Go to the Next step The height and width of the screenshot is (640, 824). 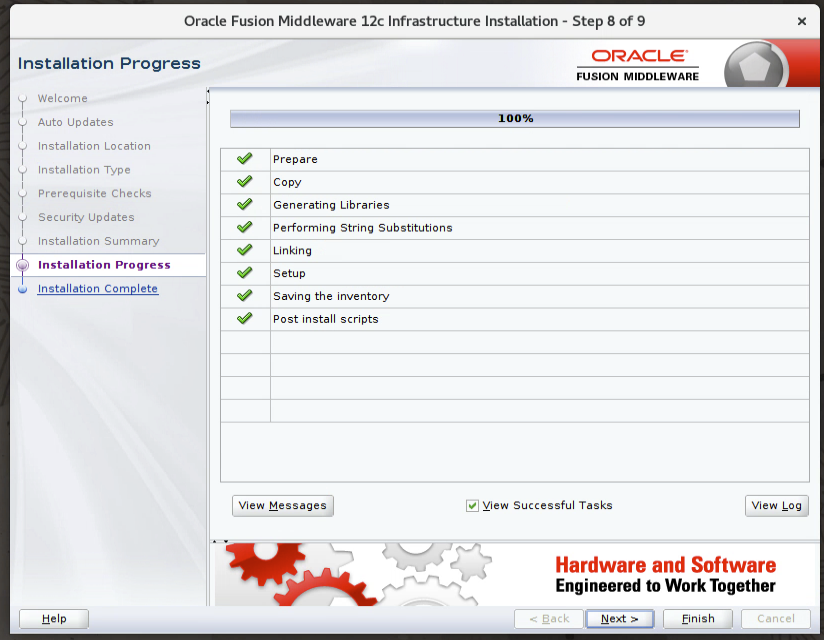[620, 619]
